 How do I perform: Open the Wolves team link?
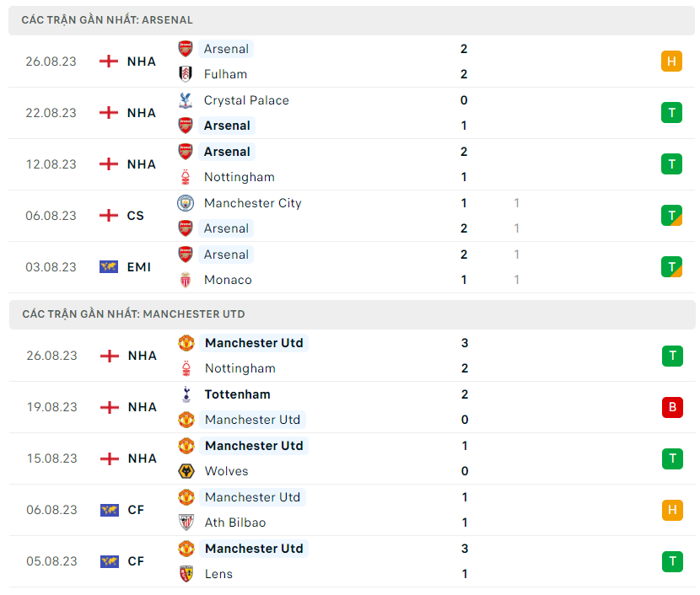226,471
